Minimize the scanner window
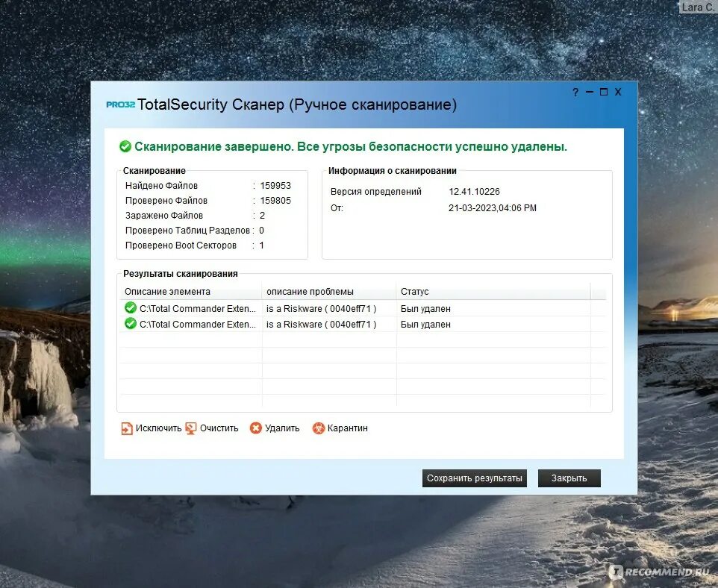Screen dimensions: 718x588 [x=590, y=92]
